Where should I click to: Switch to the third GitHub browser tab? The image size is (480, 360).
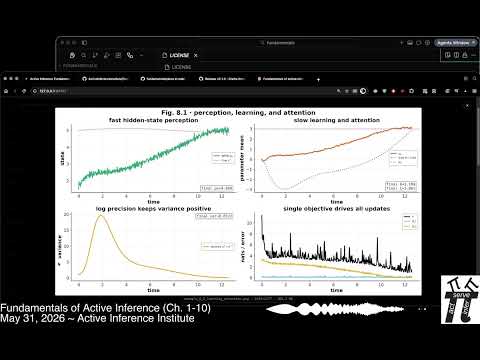click(163, 79)
